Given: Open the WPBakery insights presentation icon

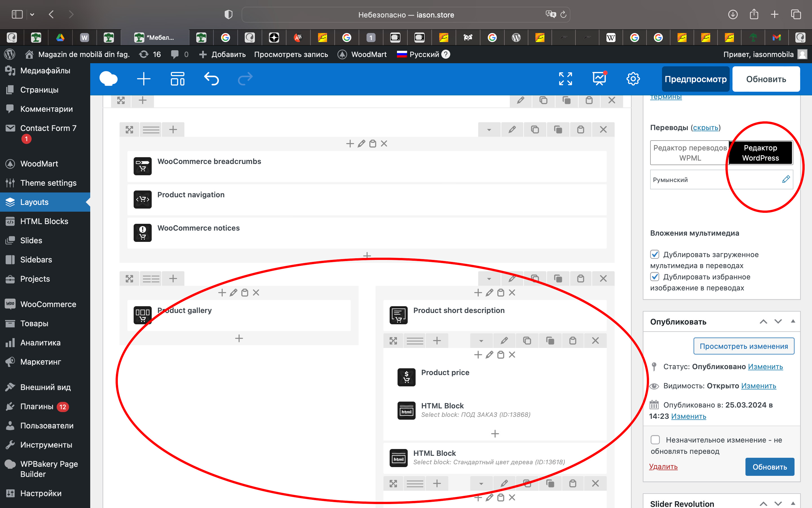Looking at the screenshot, I should [x=599, y=78].
